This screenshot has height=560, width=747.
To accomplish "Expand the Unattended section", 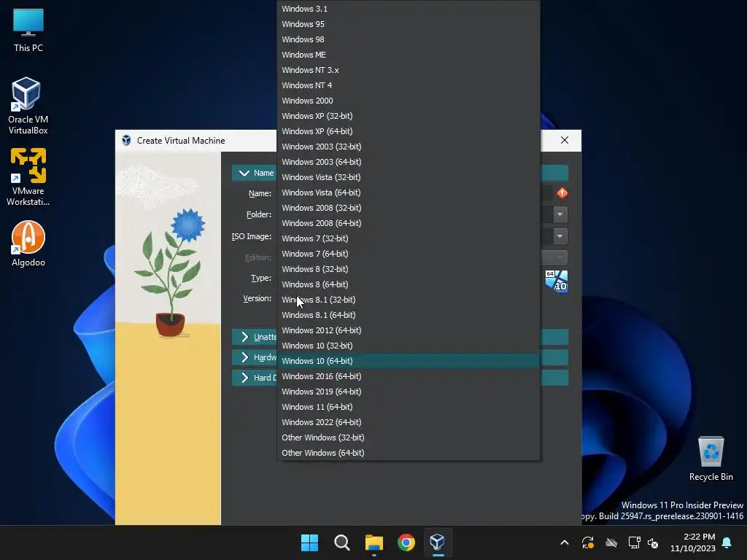I will (244, 337).
